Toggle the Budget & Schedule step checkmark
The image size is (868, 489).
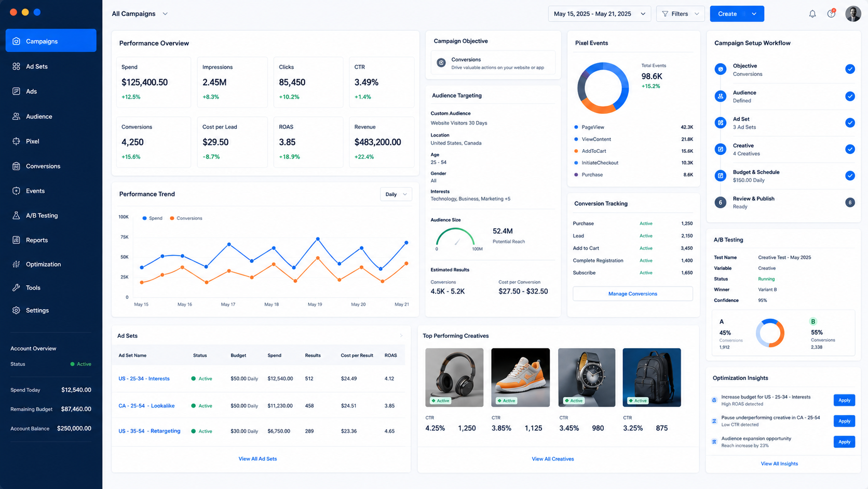pyautogui.click(x=850, y=176)
